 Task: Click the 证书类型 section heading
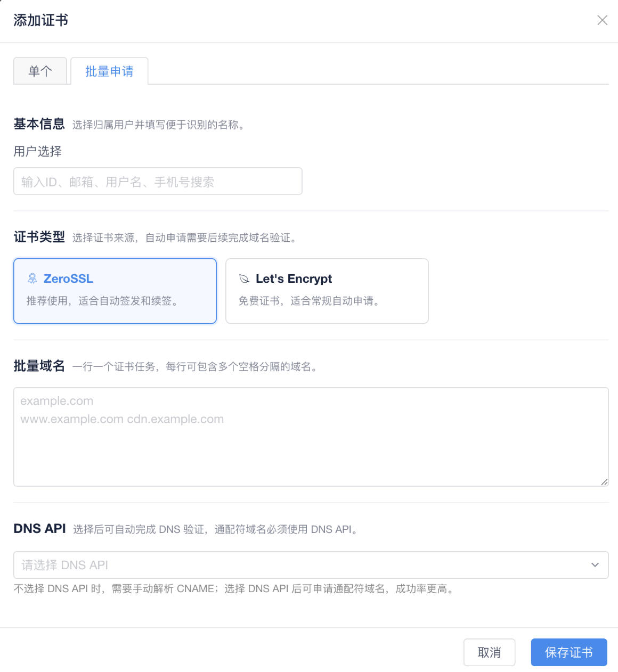point(39,237)
